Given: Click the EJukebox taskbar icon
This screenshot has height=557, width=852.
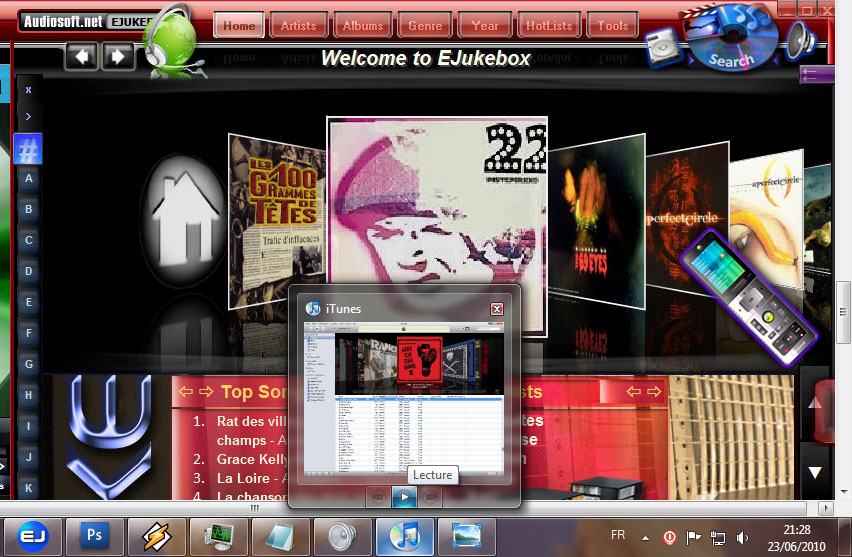Looking at the screenshot, I should (x=33, y=535).
